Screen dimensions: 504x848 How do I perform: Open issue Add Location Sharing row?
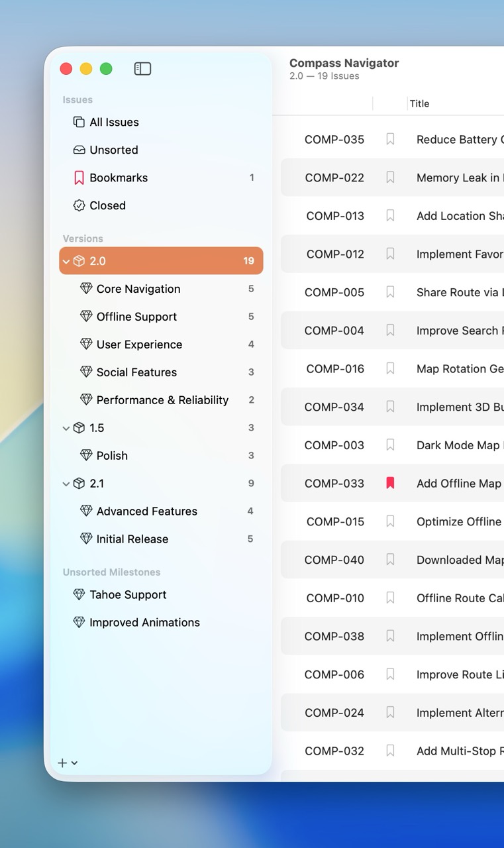tap(393, 216)
